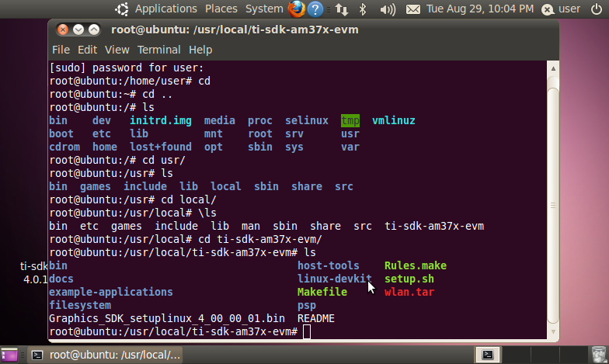
Task: Click the scrollbar up arrow in terminal
Action: [x=553, y=68]
